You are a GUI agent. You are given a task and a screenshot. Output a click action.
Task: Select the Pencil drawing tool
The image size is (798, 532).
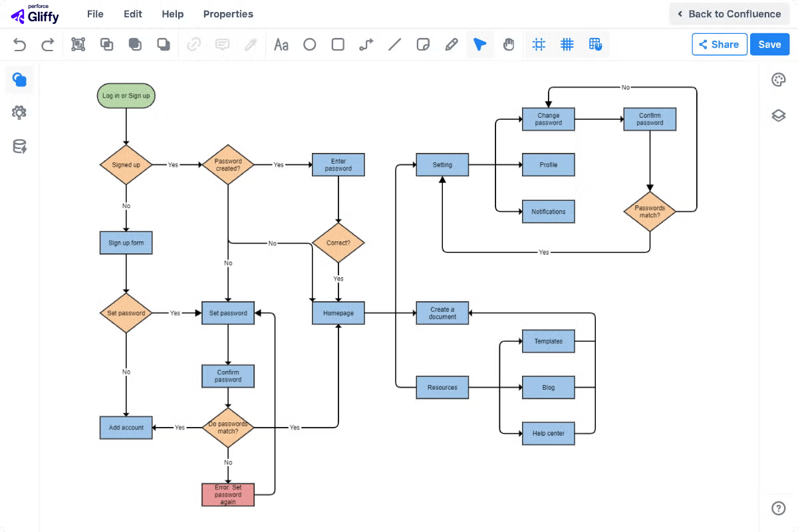click(x=452, y=45)
